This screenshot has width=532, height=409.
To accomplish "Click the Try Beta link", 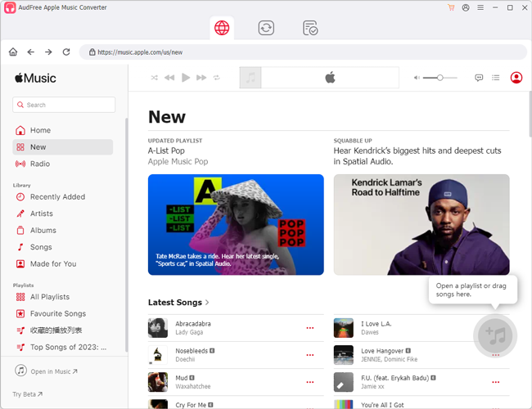I will [28, 394].
